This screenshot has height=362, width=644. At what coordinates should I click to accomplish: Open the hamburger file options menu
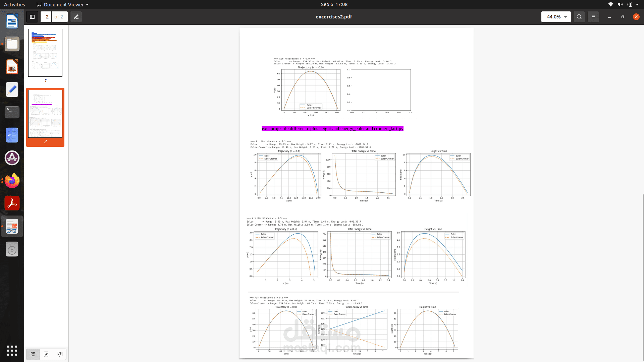[593, 17]
